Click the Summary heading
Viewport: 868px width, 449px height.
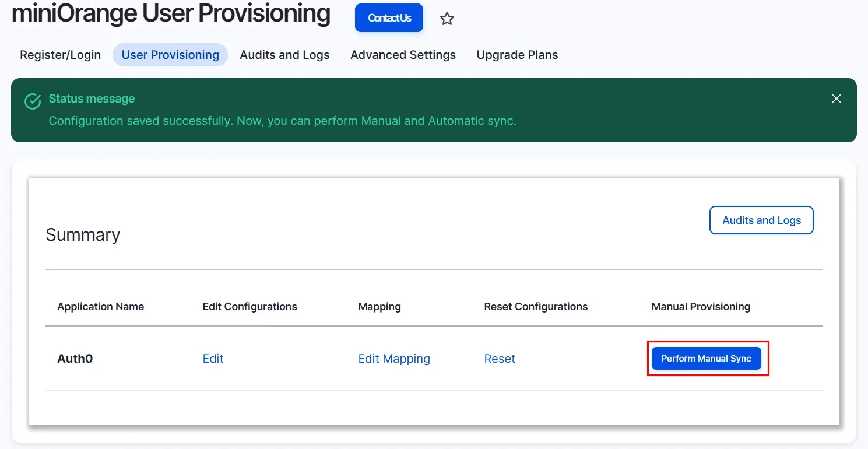click(x=83, y=234)
